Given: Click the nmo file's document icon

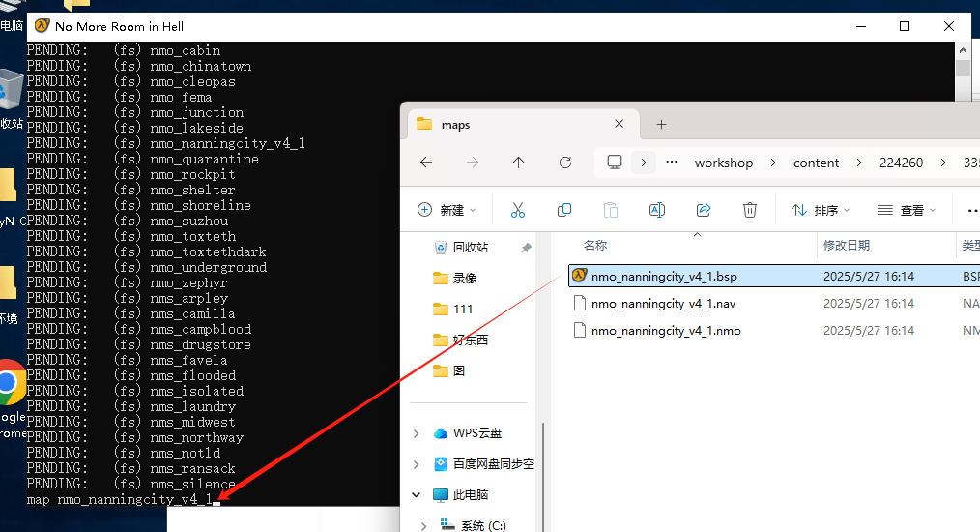Looking at the screenshot, I should coord(579,330).
